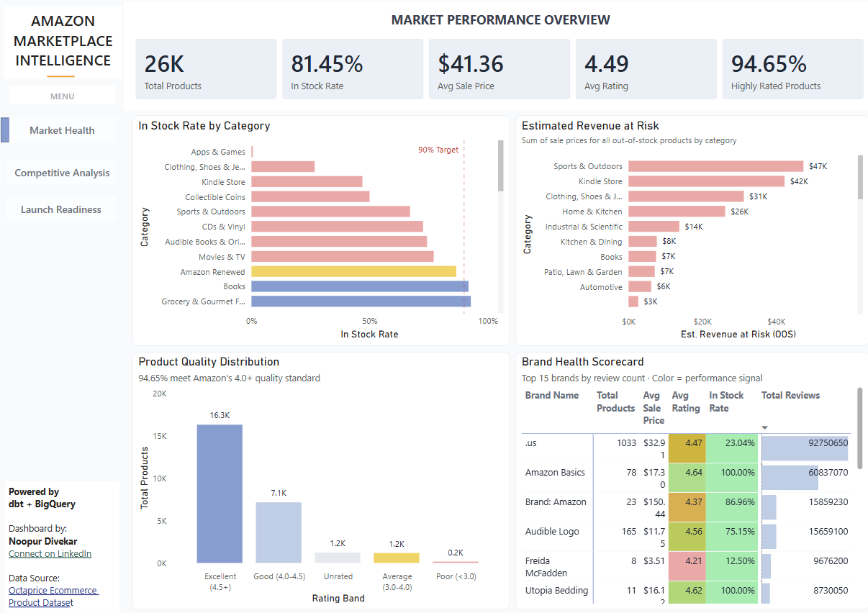Select the Total Products 26K card
Image resolution: width=868 pixels, height=613 pixels.
206,69
